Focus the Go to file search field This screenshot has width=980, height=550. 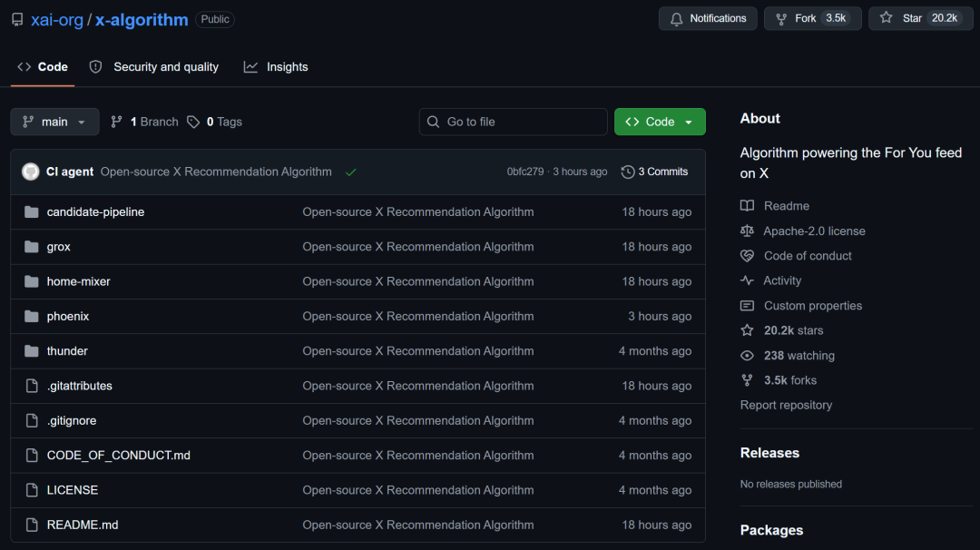(x=513, y=122)
